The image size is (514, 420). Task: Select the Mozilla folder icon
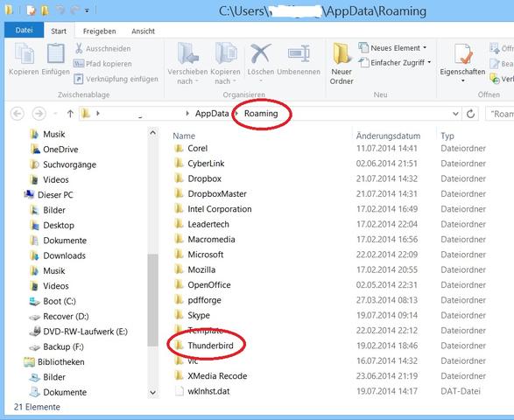coord(179,269)
